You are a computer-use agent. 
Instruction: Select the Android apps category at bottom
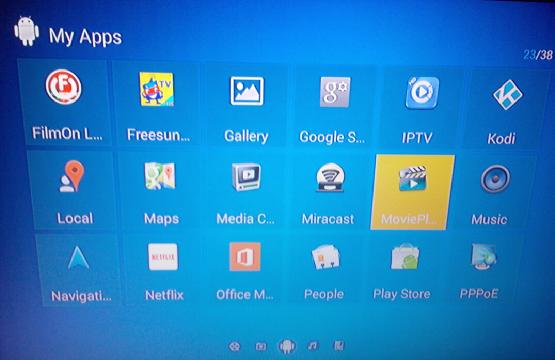pyautogui.click(x=287, y=346)
